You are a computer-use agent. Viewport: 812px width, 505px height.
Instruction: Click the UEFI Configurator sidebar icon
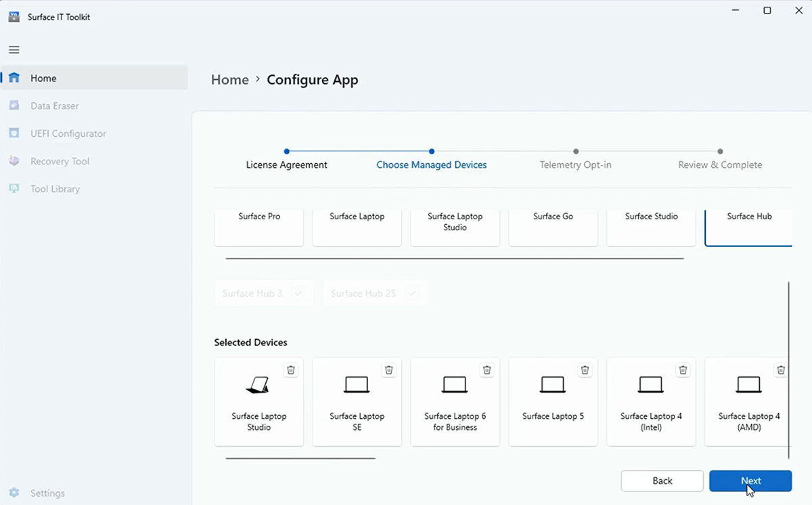[x=14, y=133]
